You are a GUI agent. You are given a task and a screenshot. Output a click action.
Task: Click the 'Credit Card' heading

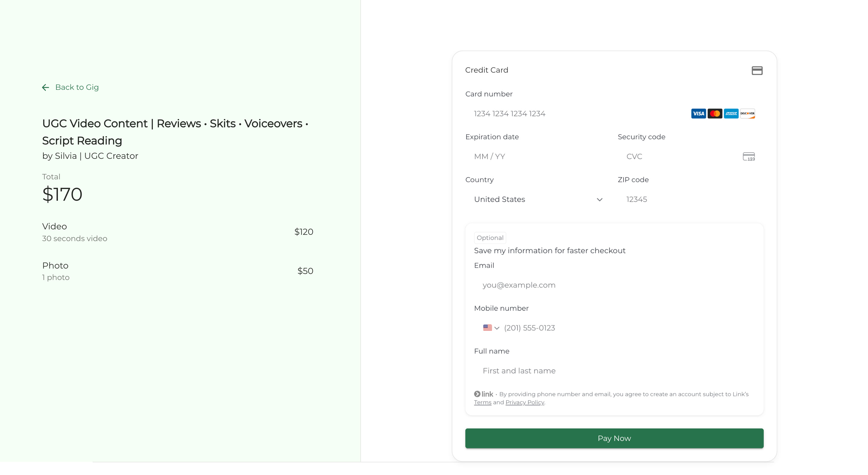coord(486,70)
